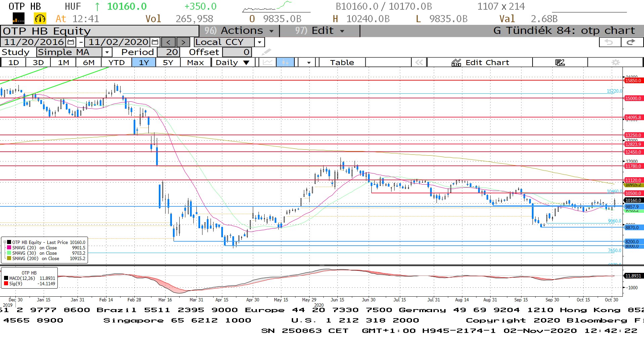The width and height of the screenshot is (644, 344).
Task: Open the 96) Actions menu
Action: pos(239,31)
